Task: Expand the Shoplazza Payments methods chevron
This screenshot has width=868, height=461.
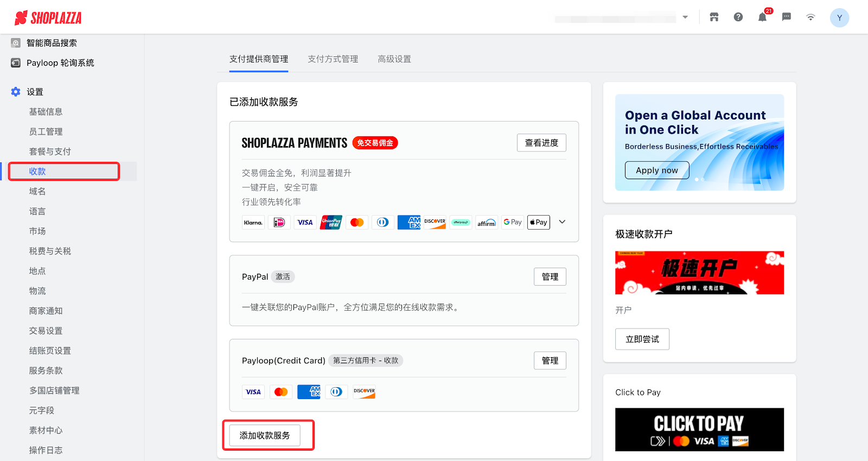Action: pos(562,222)
